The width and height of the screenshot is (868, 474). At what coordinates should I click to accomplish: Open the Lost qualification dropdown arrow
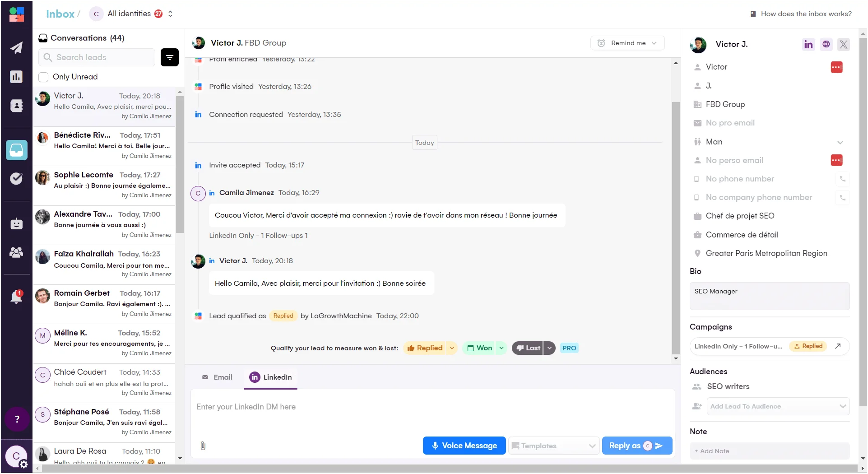(x=549, y=348)
